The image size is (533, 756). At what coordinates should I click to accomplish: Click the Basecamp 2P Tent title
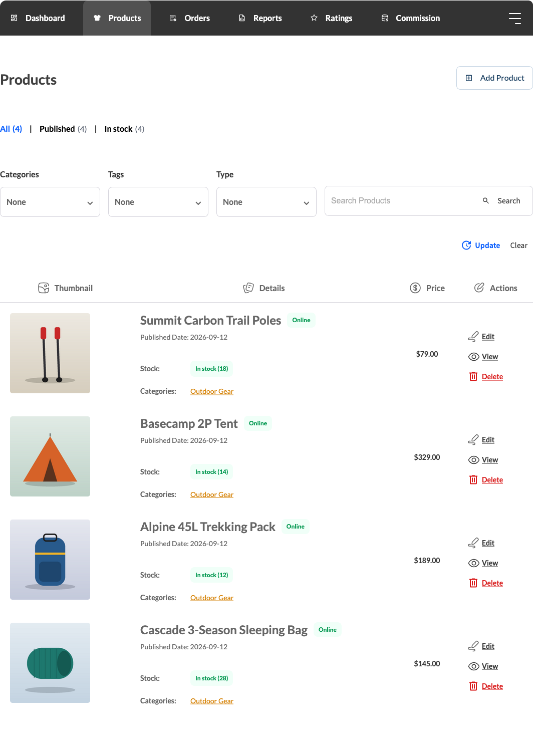[189, 423]
